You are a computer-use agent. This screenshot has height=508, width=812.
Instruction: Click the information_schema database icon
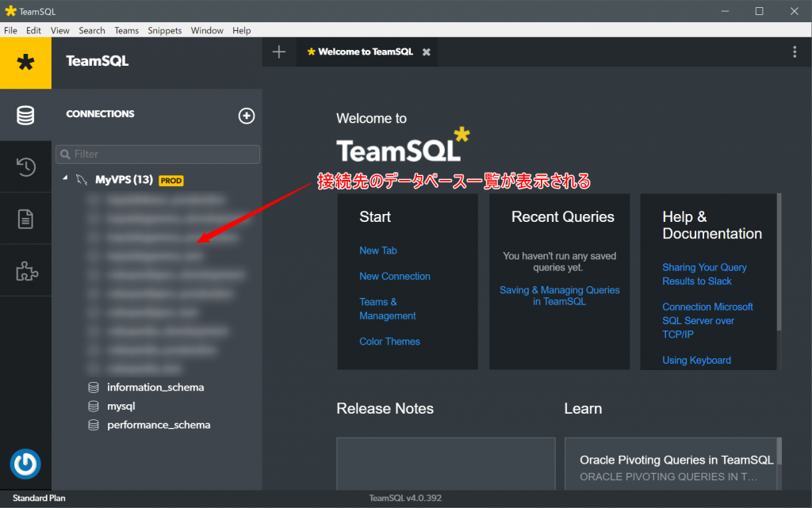click(x=94, y=388)
